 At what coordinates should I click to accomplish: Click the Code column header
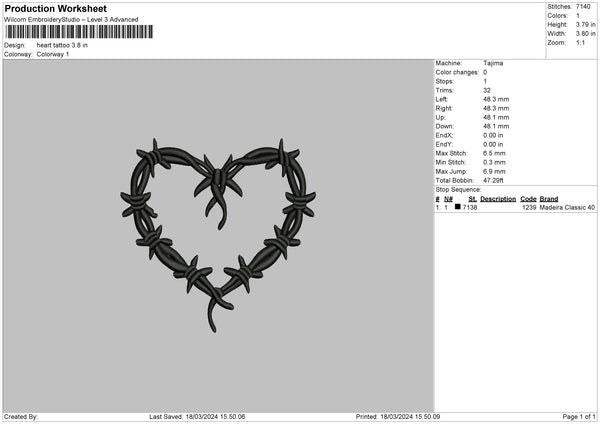coord(528,198)
